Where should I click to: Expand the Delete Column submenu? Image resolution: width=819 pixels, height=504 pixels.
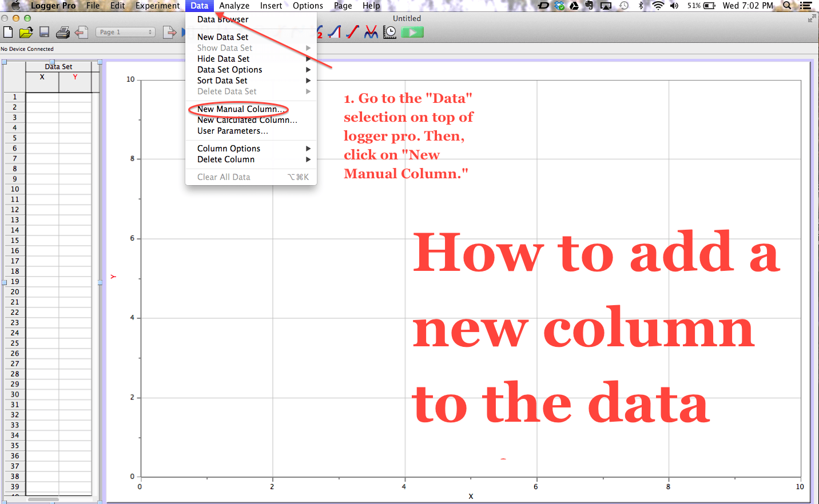pos(251,159)
